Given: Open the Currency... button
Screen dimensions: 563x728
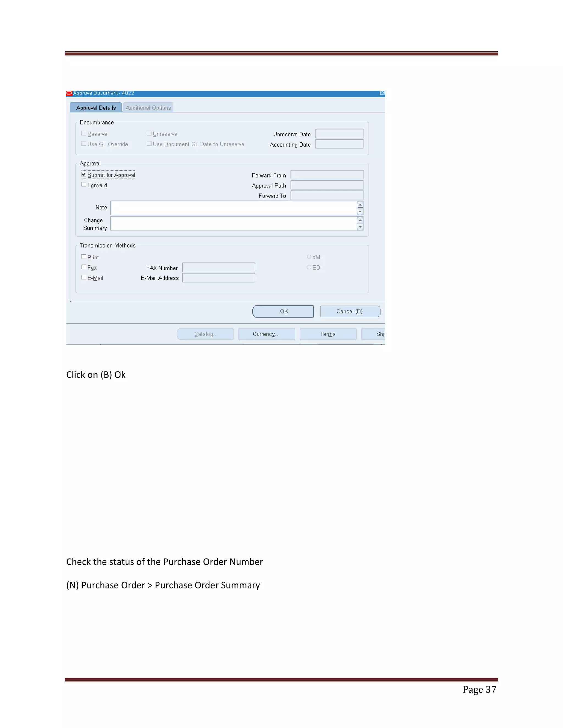Looking at the screenshot, I should coord(266,334).
